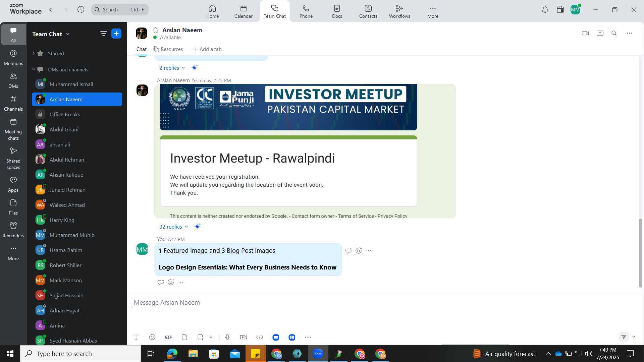Expand the Starred section
The image size is (644, 362).
tap(34, 53)
